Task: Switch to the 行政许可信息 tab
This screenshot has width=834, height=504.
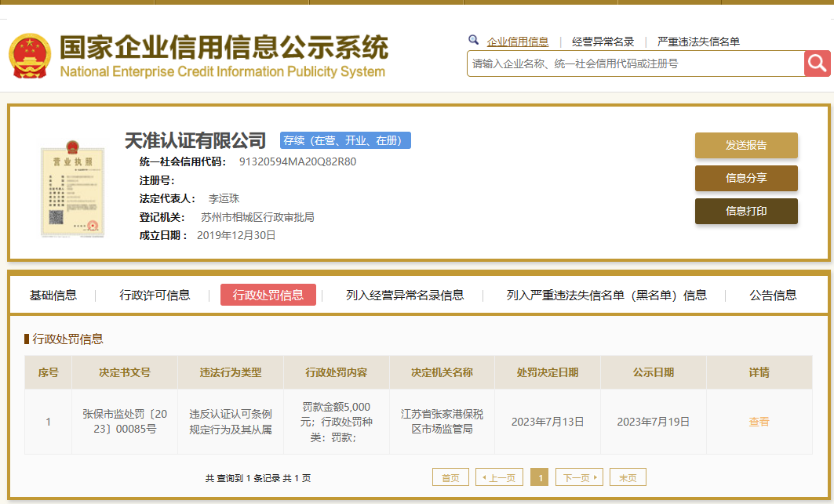Action: 156,295
